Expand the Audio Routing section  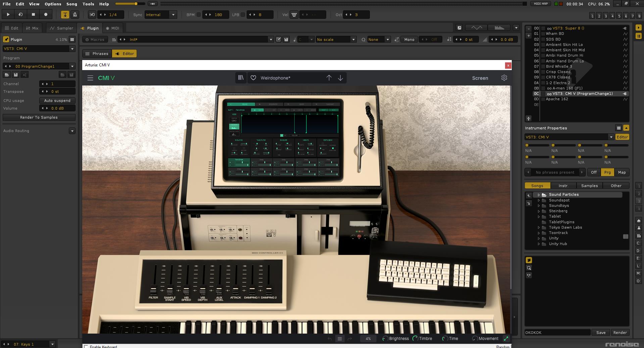click(x=72, y=131)
